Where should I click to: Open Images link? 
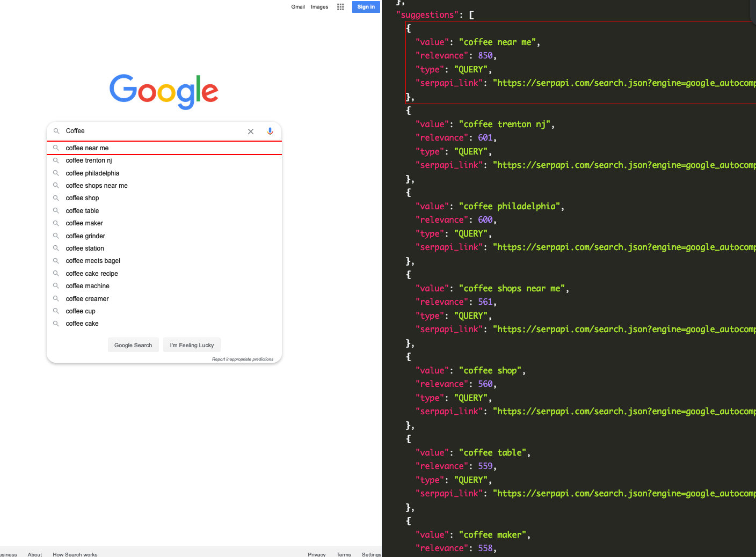[319, 7]
